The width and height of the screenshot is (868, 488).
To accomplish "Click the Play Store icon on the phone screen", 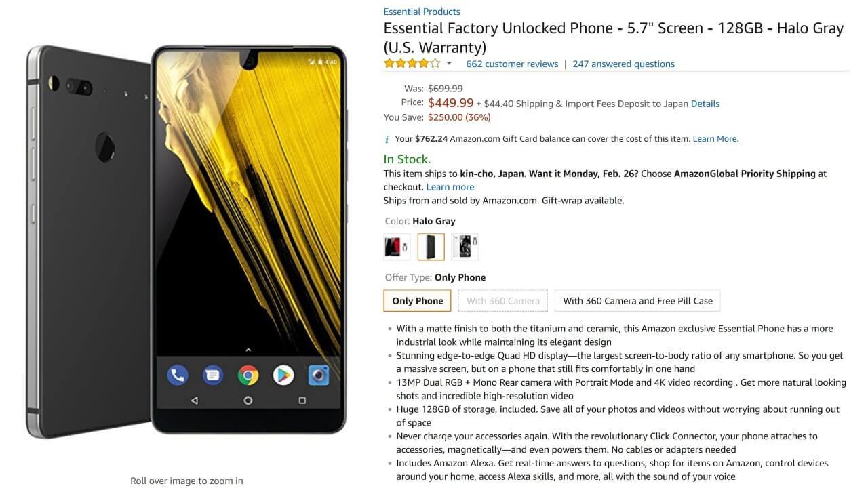I will coord(283,374).
